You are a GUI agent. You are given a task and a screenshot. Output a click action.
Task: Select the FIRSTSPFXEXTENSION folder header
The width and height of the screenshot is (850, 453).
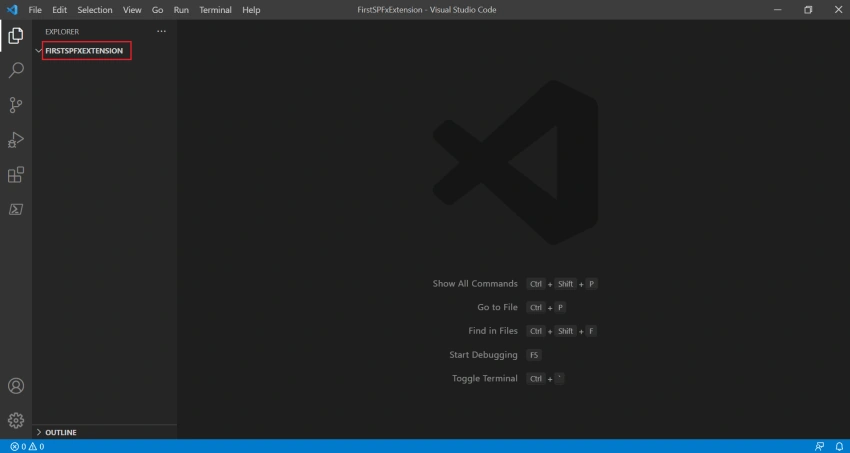pyautogui.click(x=84, y=50)
